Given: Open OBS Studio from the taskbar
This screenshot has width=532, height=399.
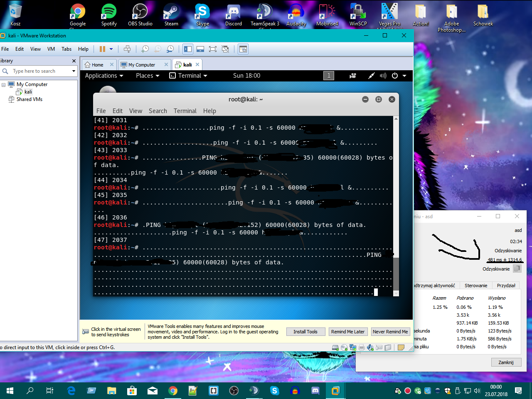Looking at the screenshot, I should point(234,391).
